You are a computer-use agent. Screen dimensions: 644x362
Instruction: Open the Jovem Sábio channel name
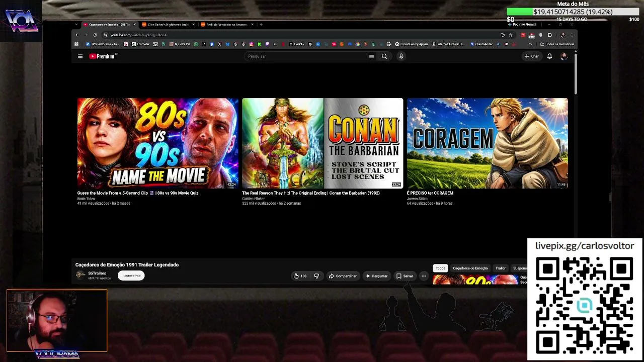417,199
